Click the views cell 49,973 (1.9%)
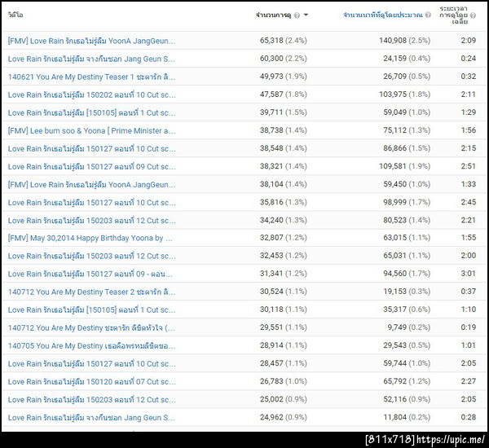 [283, 77]
